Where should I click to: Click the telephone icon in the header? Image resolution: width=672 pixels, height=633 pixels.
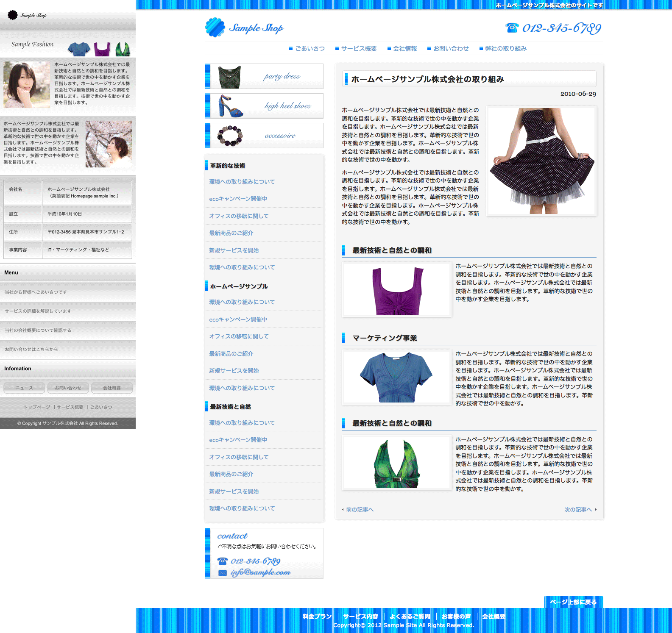(x=512, y=28)
